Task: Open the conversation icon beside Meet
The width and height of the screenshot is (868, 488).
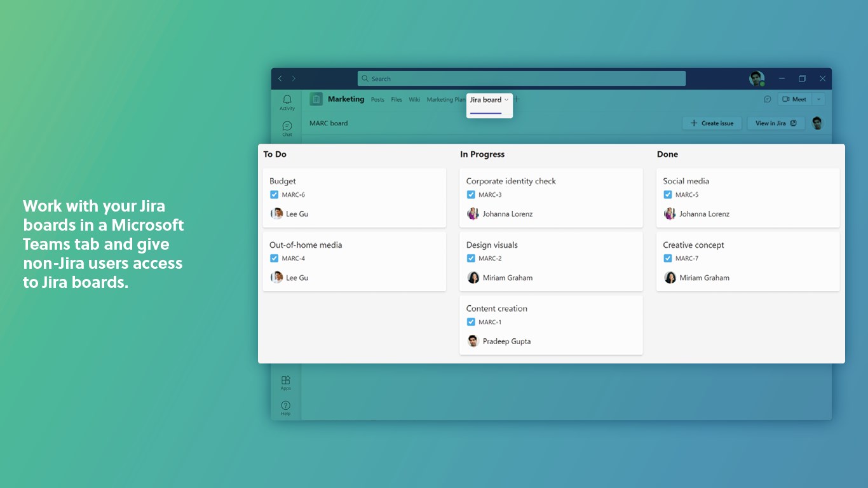Action: click(767, 99)
